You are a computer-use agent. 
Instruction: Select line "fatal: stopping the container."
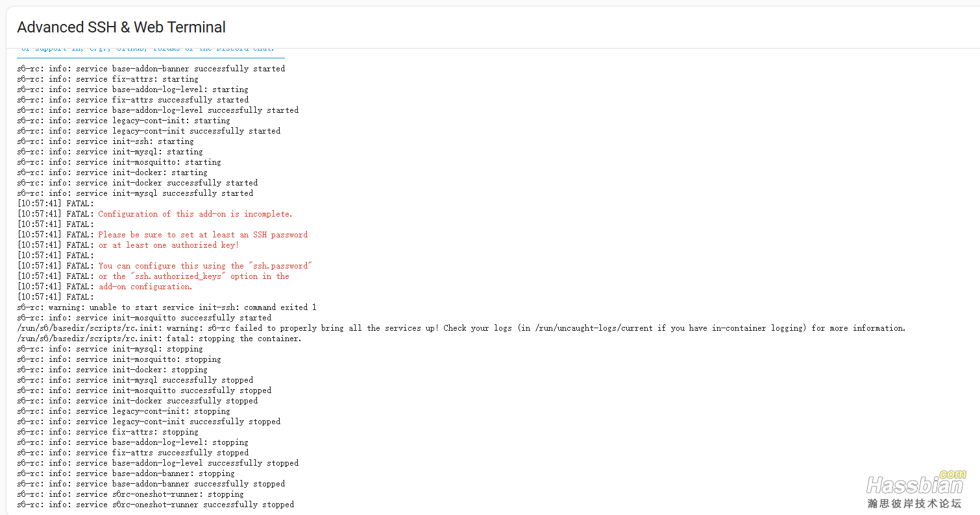click(160, 339)
